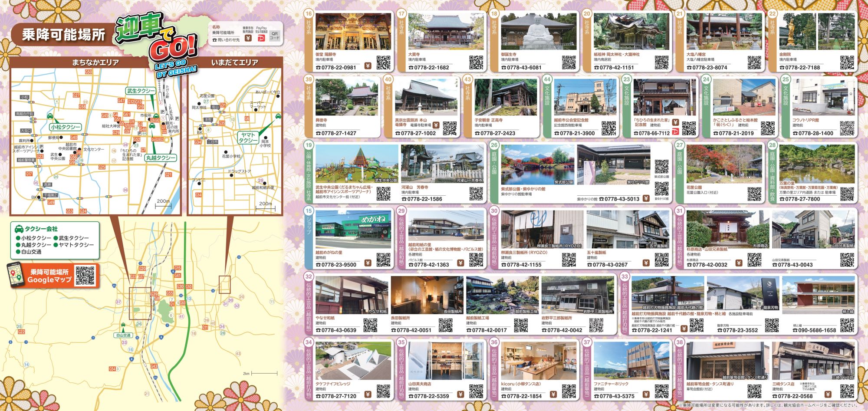
Task: Click the PayPay icon in the top legend box
Action: [x=261, y=38]
